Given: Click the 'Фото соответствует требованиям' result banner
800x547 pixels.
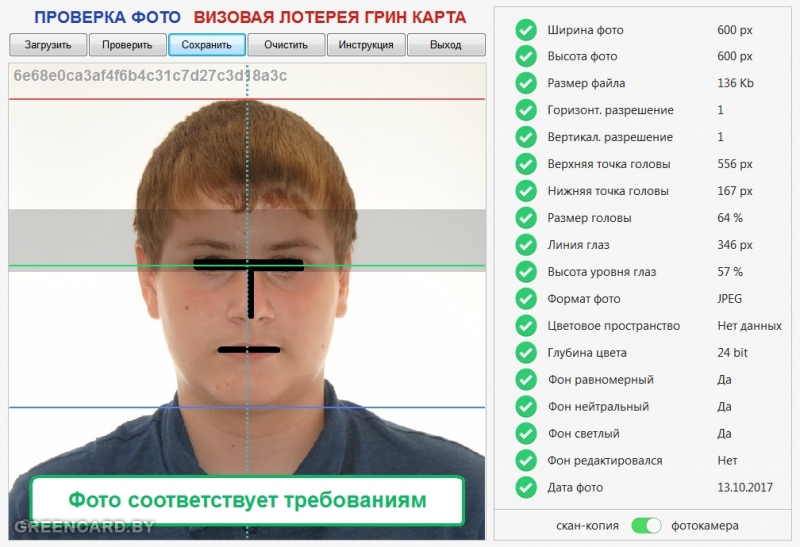Looking at the screenshot, I should point(247,501).
